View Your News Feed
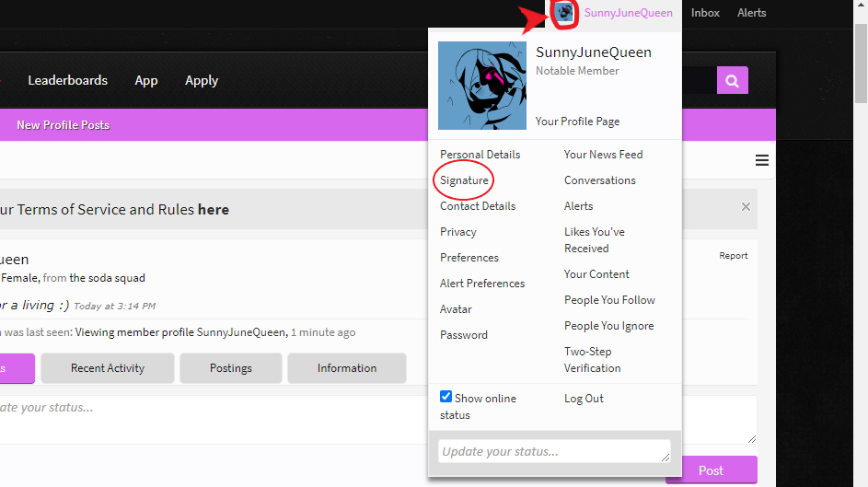This screenshot has width=868, height=487. click(604, 155)
